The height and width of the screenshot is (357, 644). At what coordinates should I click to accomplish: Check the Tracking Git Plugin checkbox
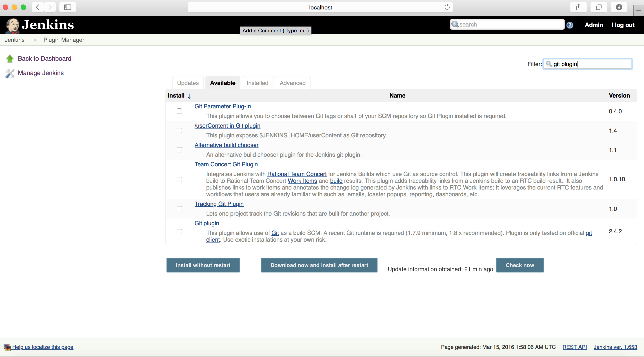pos(179,209)
